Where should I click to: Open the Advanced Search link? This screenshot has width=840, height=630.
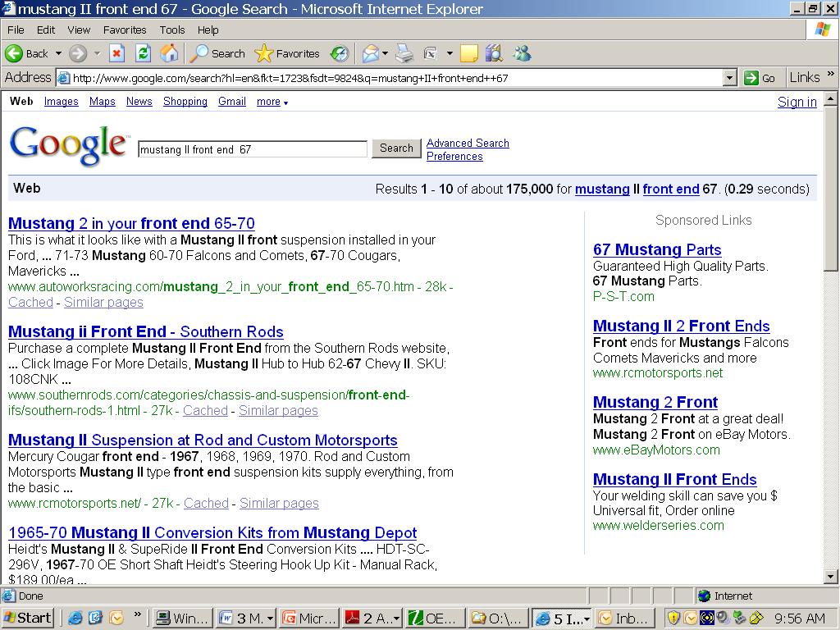point(468,143)
